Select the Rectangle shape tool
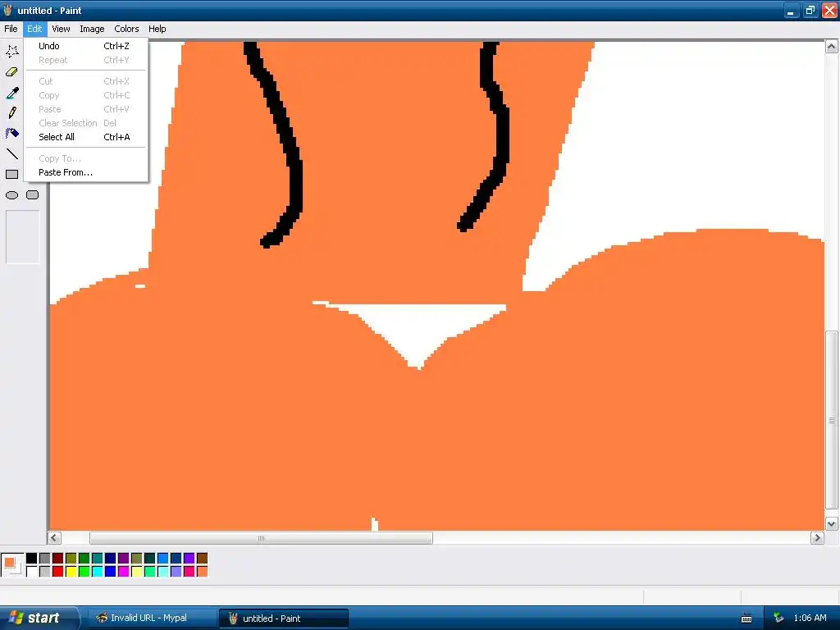This screenshot has width=840, height=630. 12,174
